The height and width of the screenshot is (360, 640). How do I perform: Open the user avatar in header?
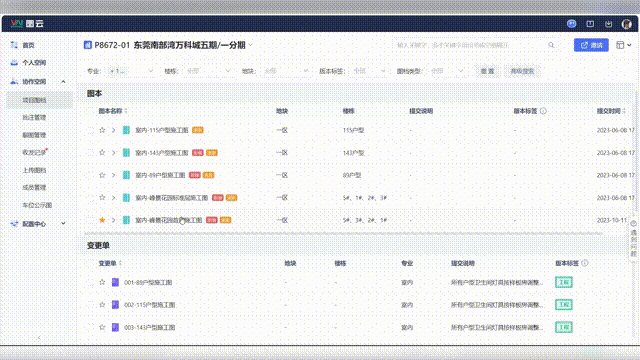(627, 24)
